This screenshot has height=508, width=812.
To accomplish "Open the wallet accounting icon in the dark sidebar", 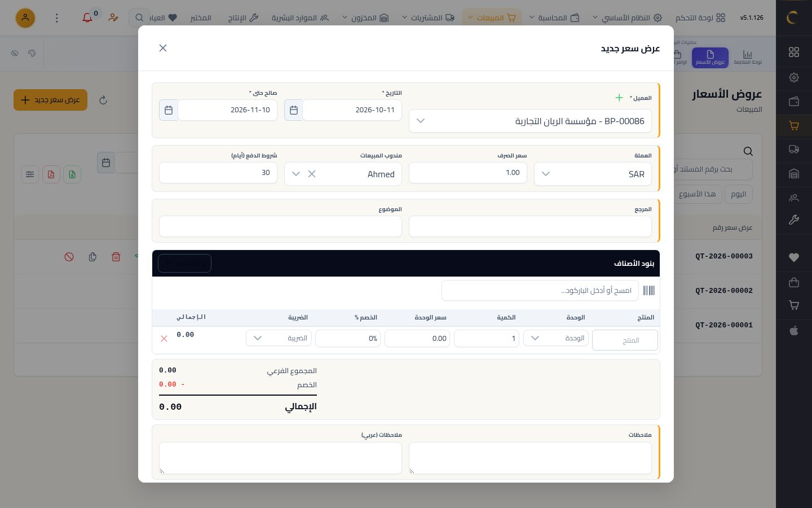I will [794, 102].
